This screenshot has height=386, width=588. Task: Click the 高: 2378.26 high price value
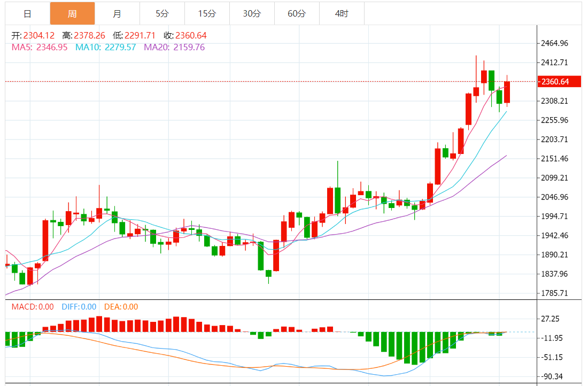tap(83, 36)
